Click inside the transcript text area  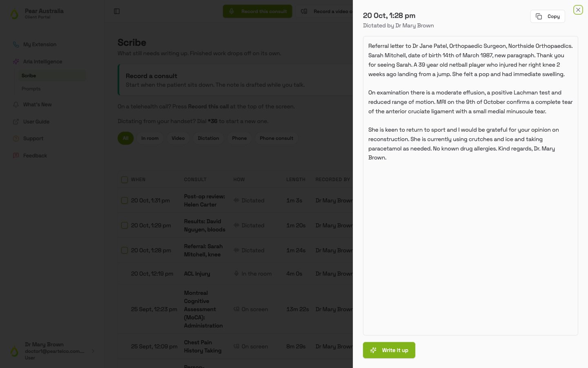coord(470,186)
